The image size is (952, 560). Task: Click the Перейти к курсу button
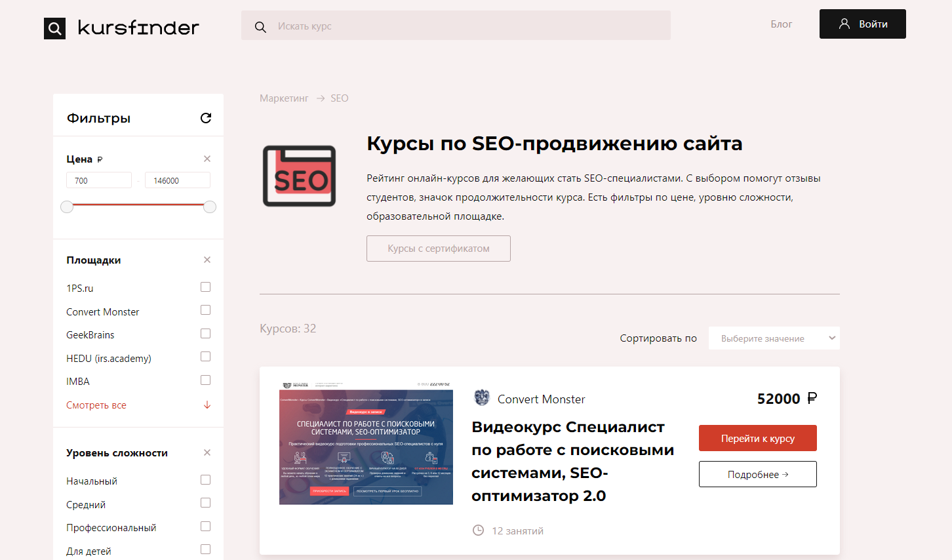(x=757, y=437)
